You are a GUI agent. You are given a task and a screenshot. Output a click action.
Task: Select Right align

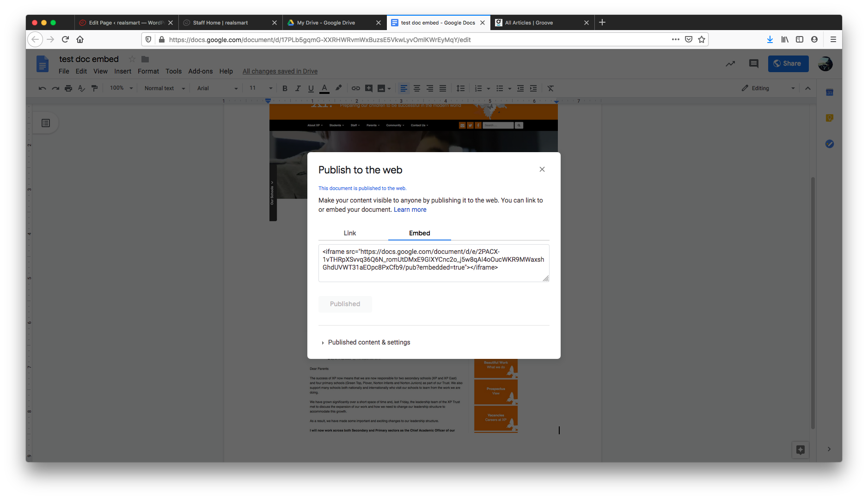(430, 88)
